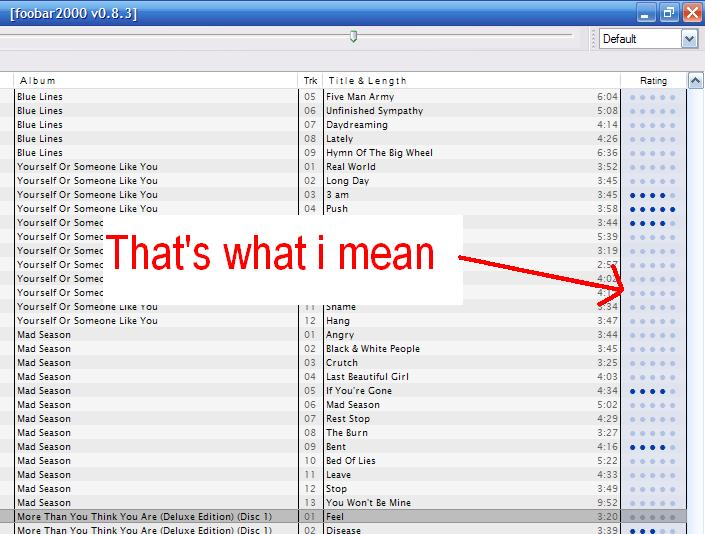Image resolution: width=705 pixels, height=534 pixels.
Task: Select the track Hang
Action: [x=338, y=321]
